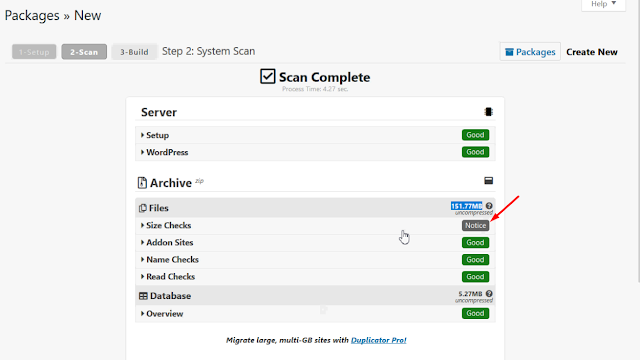Image resolution: width=640 pixels, height=360 pixels.
Task: Open the Packages tab button
Action: pos(530,52)
